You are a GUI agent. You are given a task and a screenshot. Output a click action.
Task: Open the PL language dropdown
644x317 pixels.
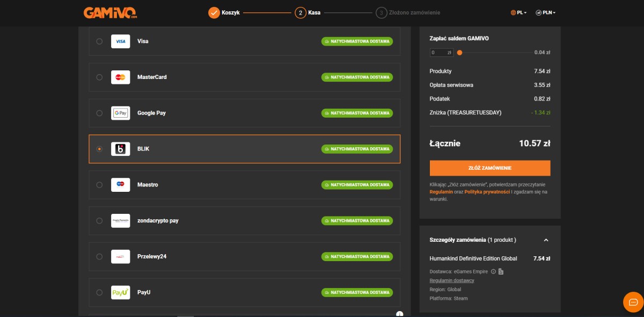point(519,12)
